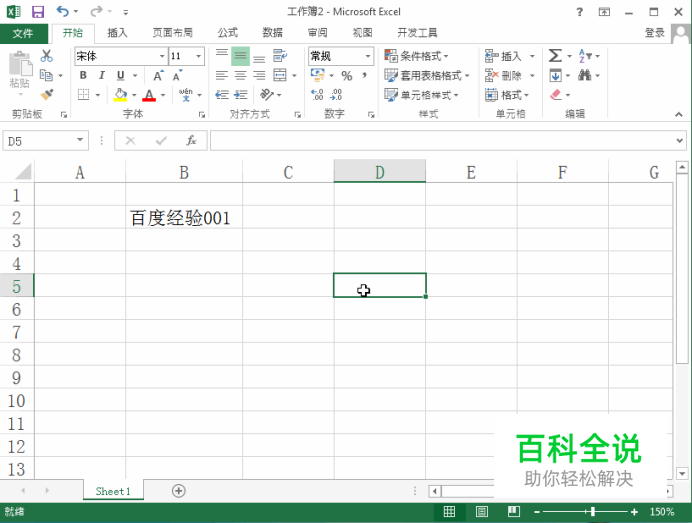
Task: Show phonetic guide with the wén icon
Action: click(x=186, y=94)
